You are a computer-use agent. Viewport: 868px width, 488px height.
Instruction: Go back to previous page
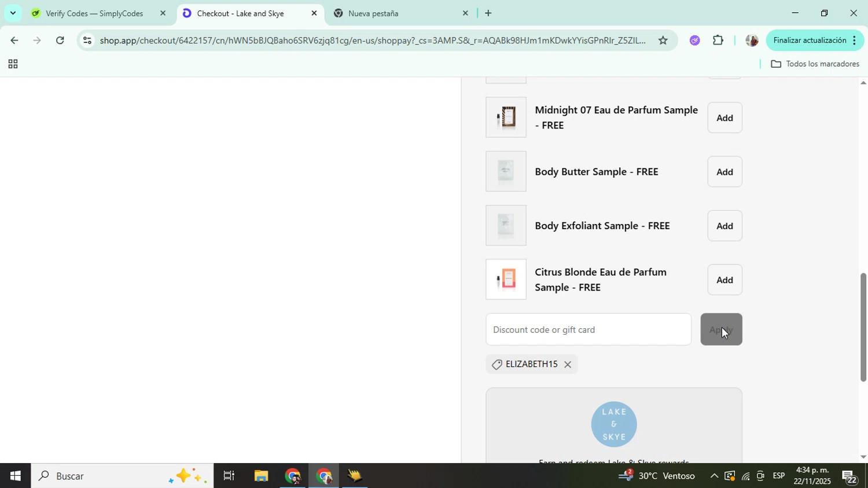[13, 41]
